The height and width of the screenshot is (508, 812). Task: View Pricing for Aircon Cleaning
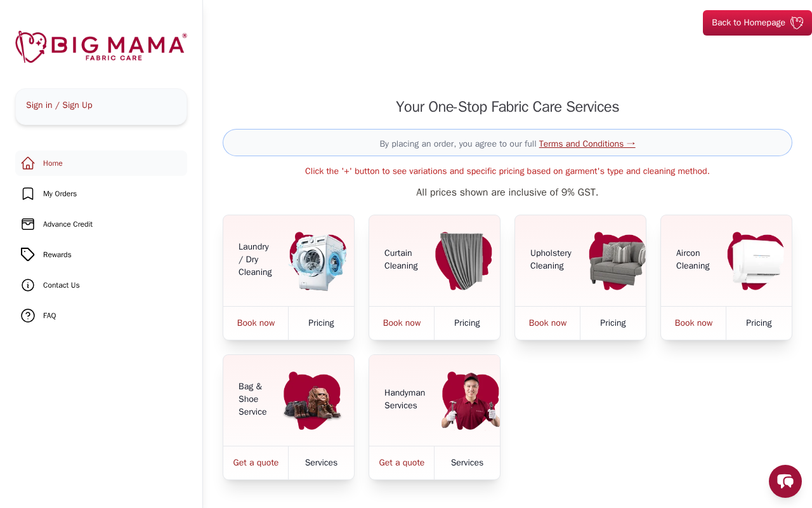pos(759,323)
